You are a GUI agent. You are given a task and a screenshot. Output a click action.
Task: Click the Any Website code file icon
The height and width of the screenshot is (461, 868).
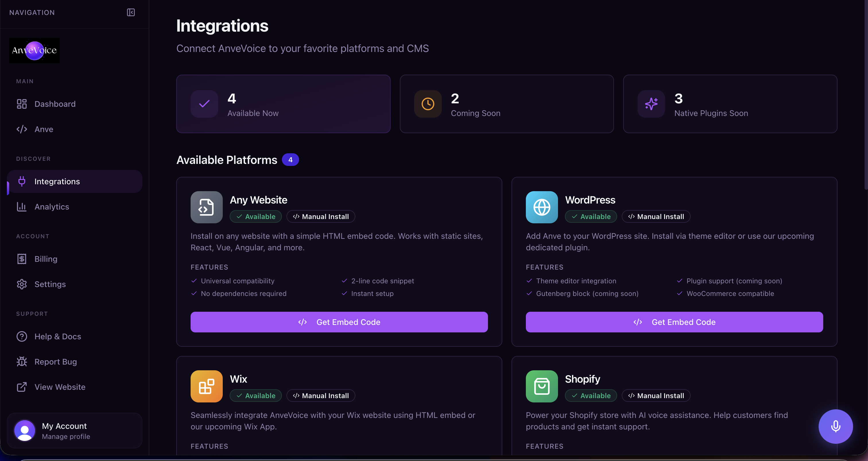206,207
